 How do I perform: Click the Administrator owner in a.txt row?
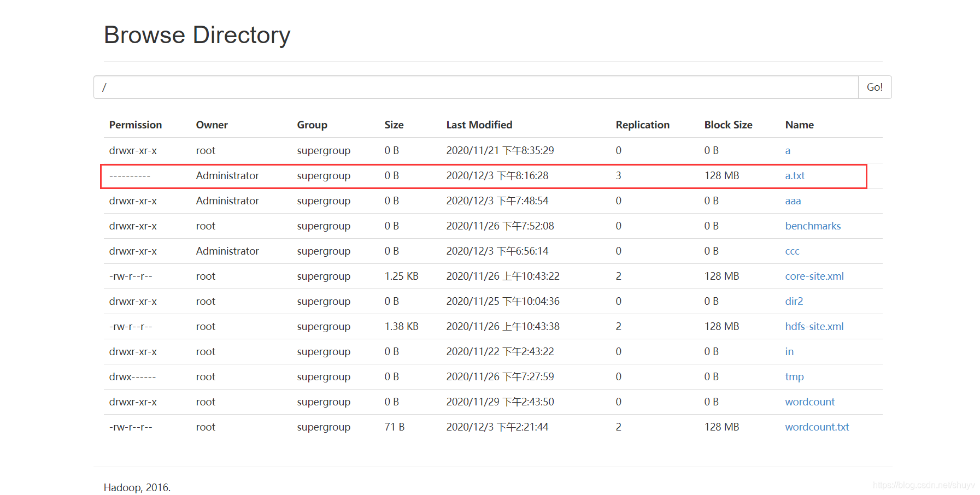tap(227, 176)
